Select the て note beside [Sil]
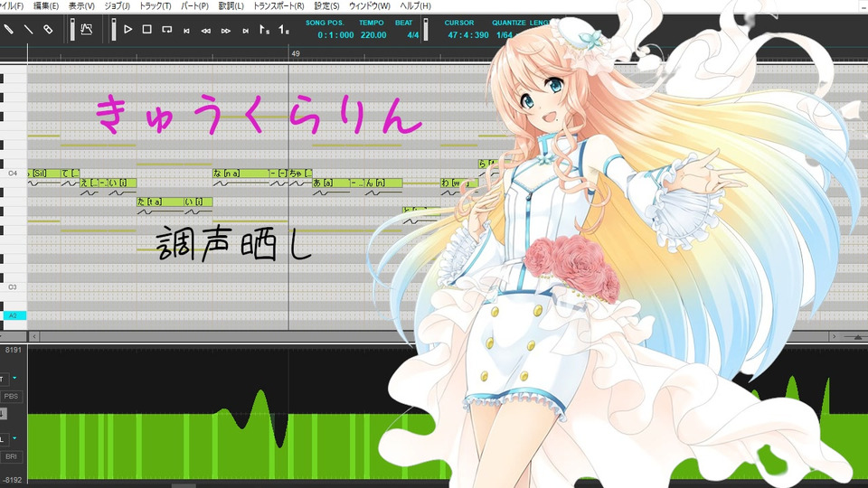Screen dimensions: 868x488 (71, 174)
